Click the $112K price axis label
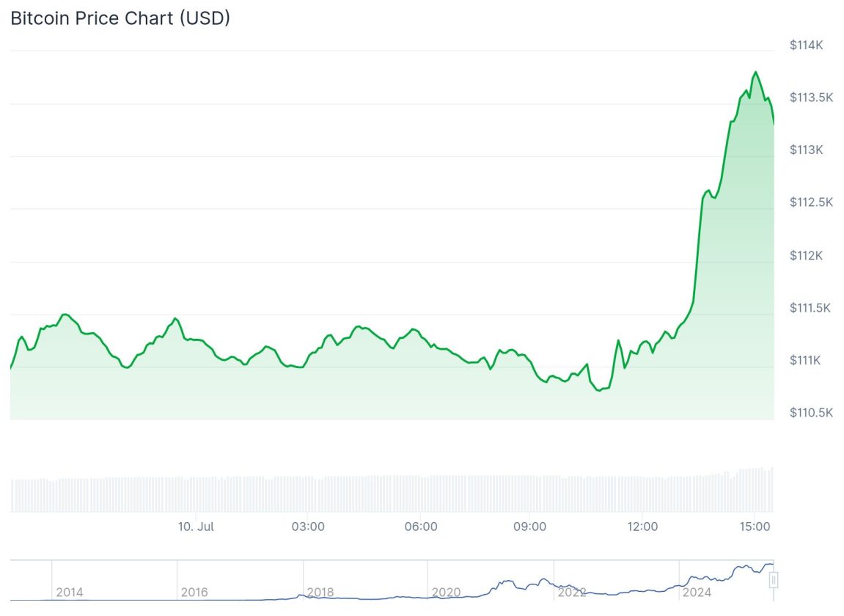Image resolution: width=844 pixels, height=616 pixels. (806, 255)
